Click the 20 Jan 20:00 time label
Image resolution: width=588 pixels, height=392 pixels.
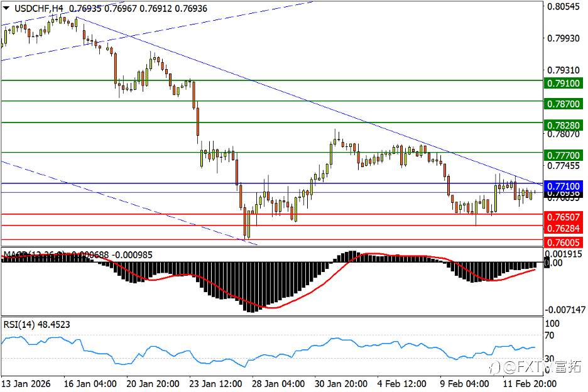pyautogui.click(x=153, y=384)
